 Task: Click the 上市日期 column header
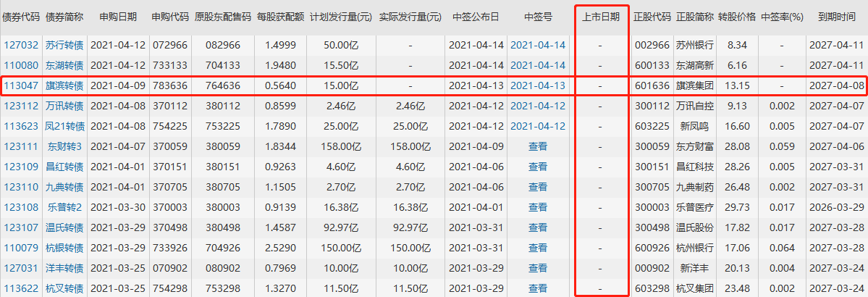click(x=601, y=17)
